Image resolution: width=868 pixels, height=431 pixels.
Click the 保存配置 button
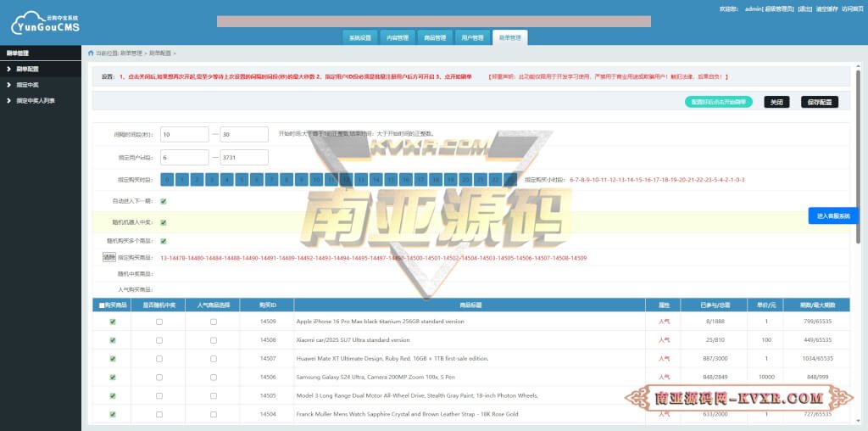click(819, 102)
